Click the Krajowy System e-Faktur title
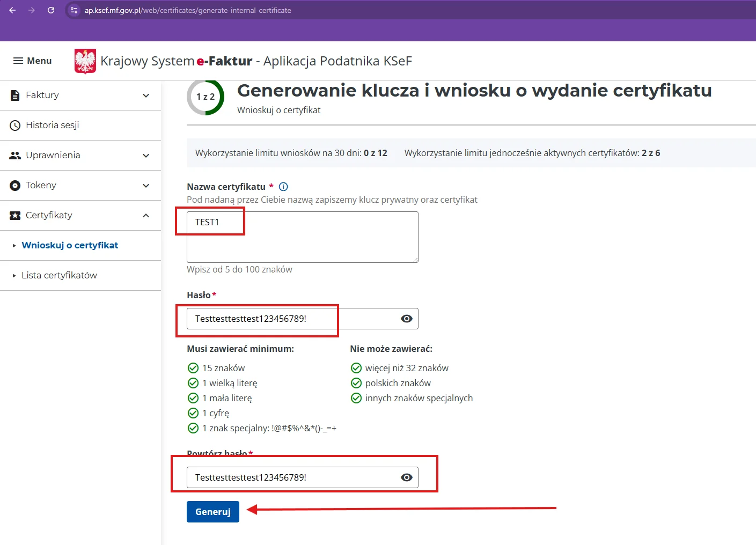756x545 pixels. pos(256,61)
